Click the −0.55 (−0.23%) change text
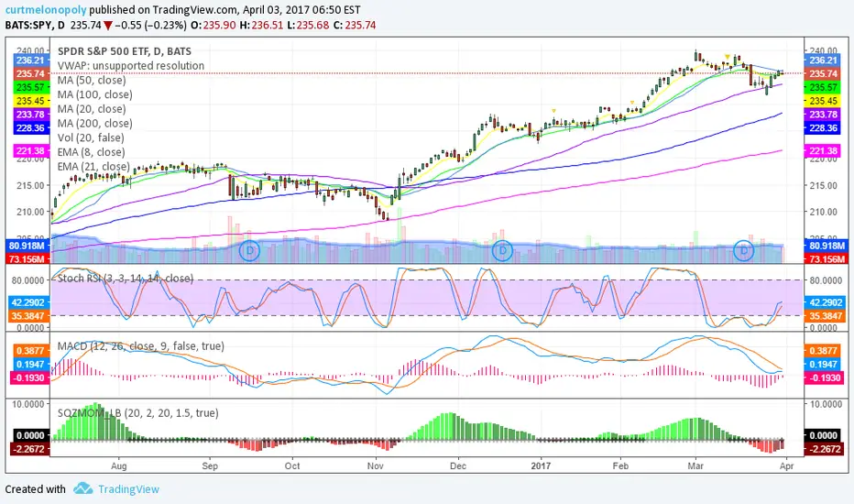Viewport: 854px width, 504px height. 150,25
